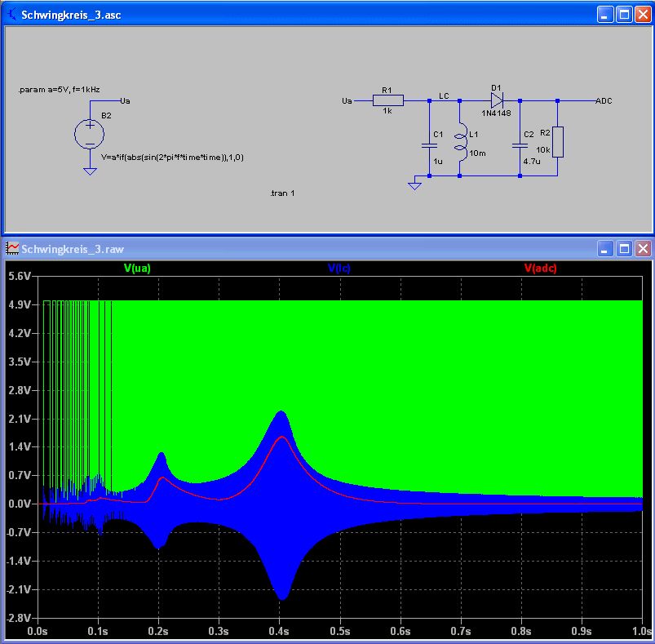The image size is (655, 644).
Task: Select the L1 inductor coil
Action: pos(461,144)
